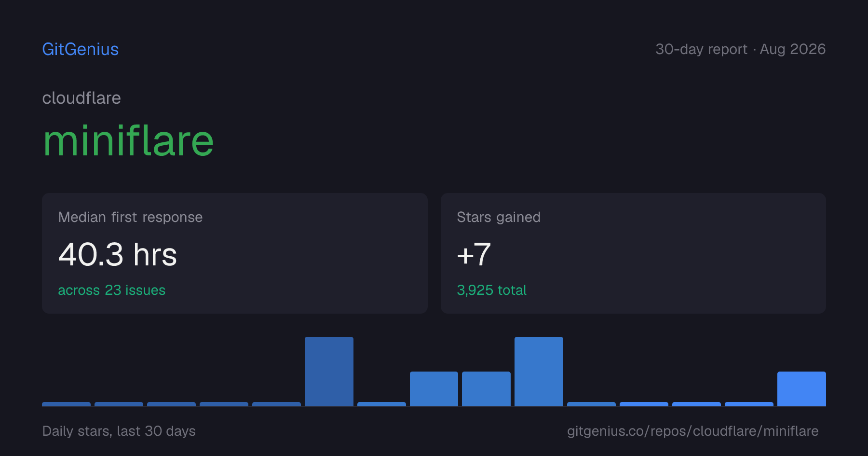The width and height of the screenshot is (868, 456).
Task: Click the 40.3 hrs value
Action: pos(118,255)
